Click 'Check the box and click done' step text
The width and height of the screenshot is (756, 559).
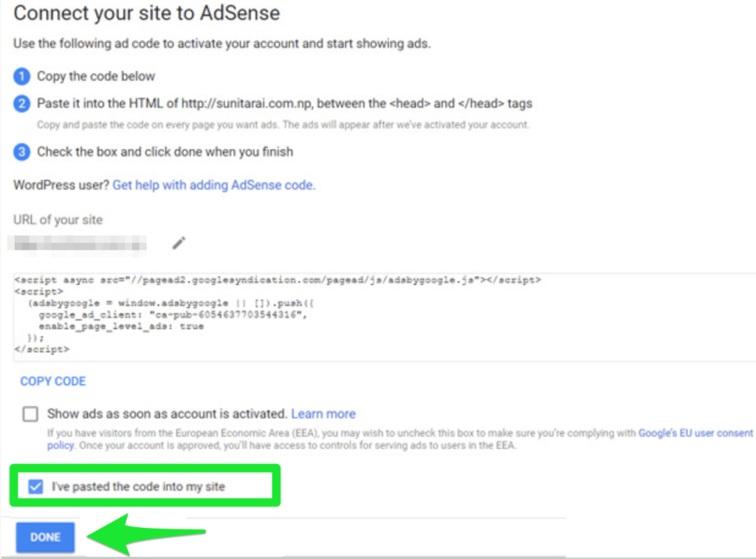point(165,152)
